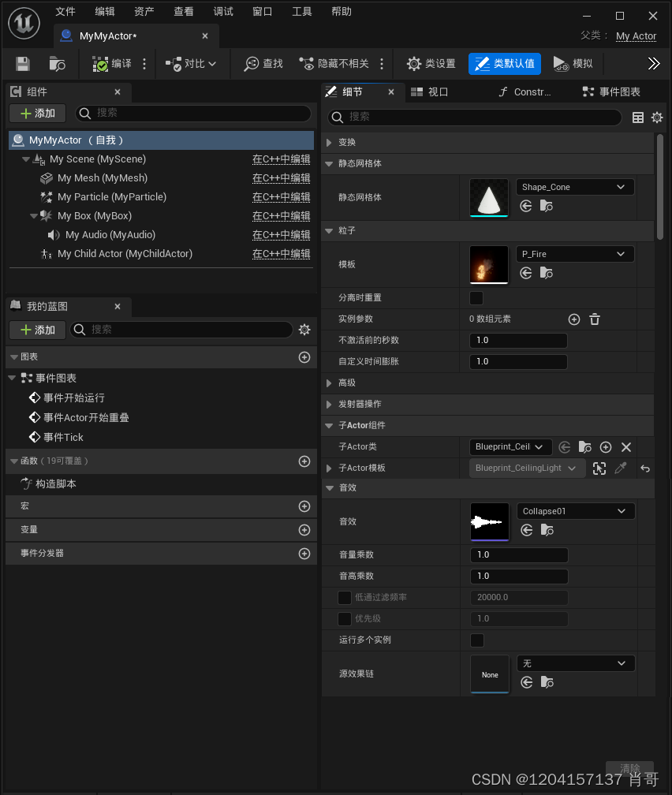This screenshot has height=795, width=672.
Task: Start 模拟 simulation
Action: coord(573,64)
